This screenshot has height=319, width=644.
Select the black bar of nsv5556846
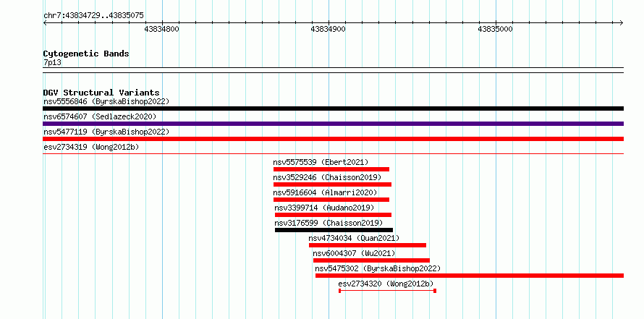point(333,109)
